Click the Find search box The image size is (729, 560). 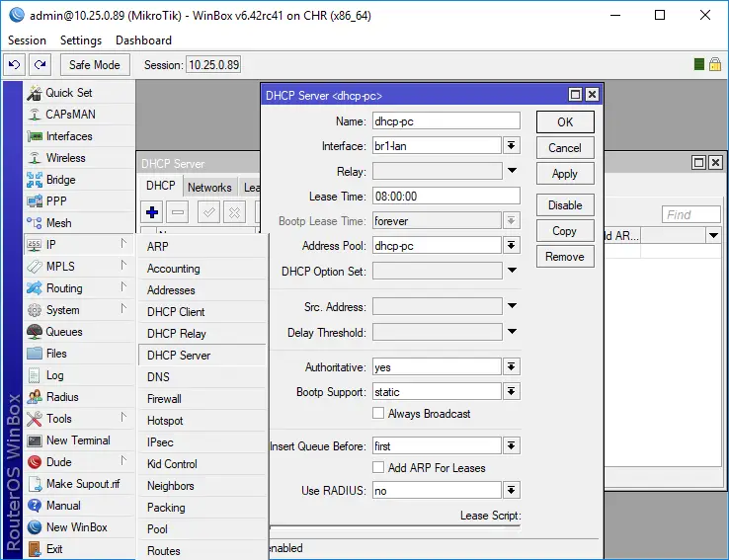pyautogui.click(x=690, y=214)
